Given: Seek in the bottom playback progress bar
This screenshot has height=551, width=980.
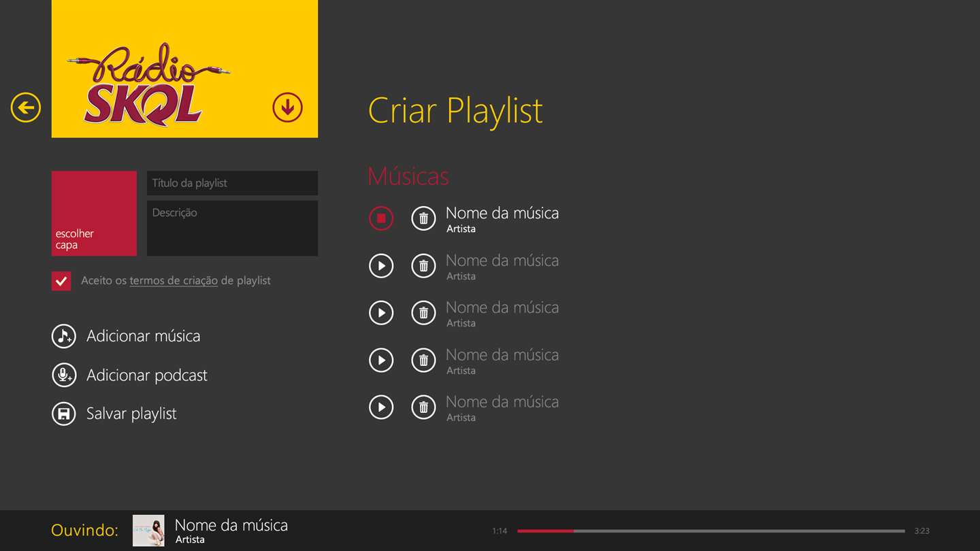Looking at the screenshot, I should point(711,531).
